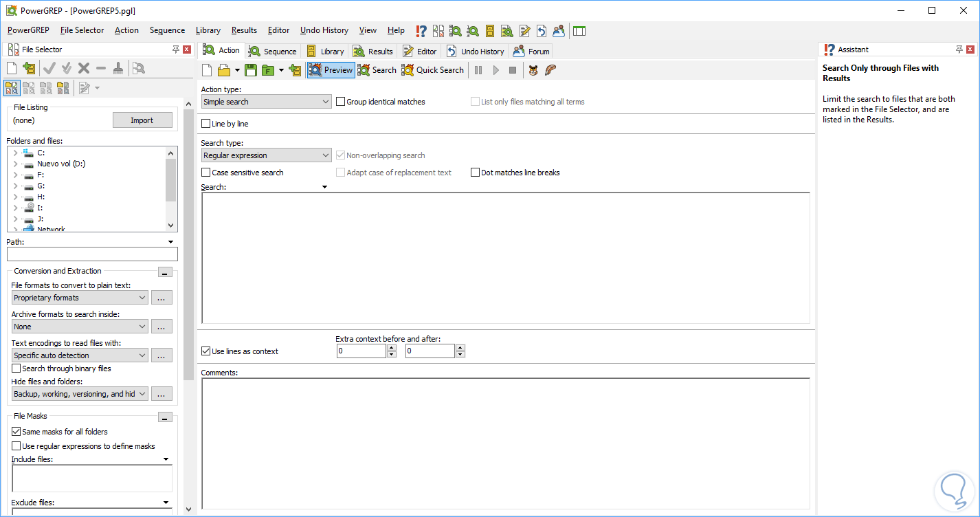The image size is (980, 517).
Task: Click the yellow Library icon in the menu toolbar
Action: click(x=490, y=31)
